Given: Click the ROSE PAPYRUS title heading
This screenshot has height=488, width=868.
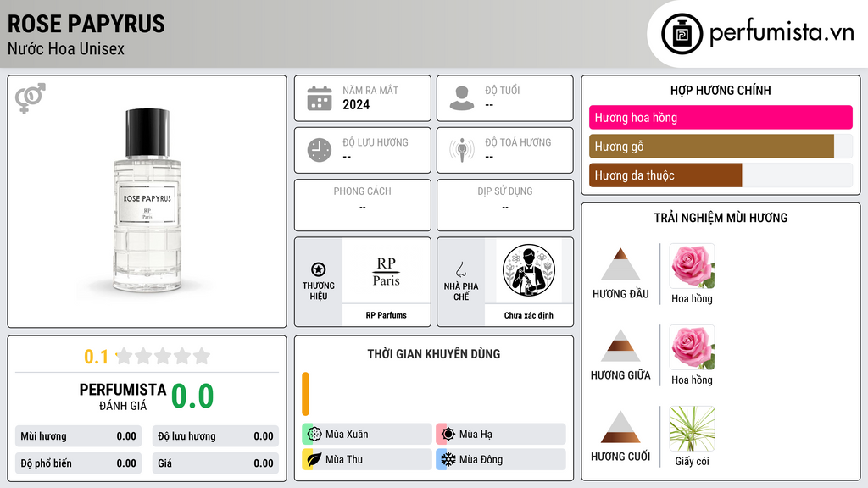Looking at the screenshot, I should (x=86, y=24).
